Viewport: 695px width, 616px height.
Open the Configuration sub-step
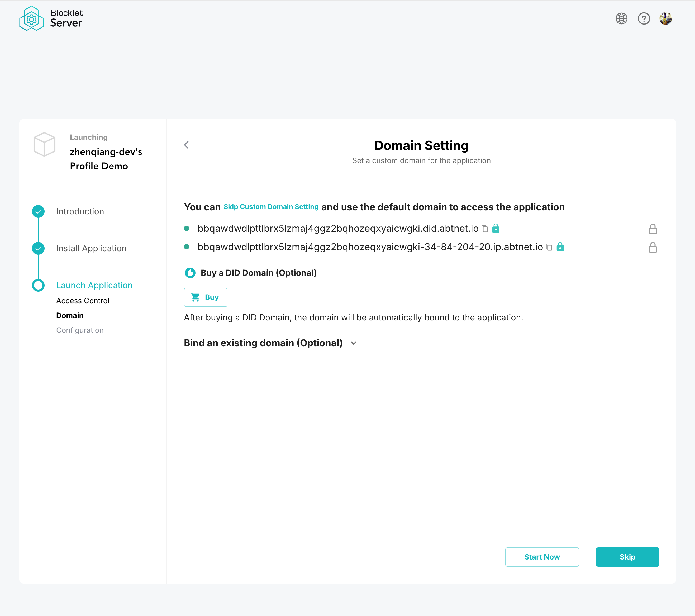pyautogui.click(x=80, y=330)
